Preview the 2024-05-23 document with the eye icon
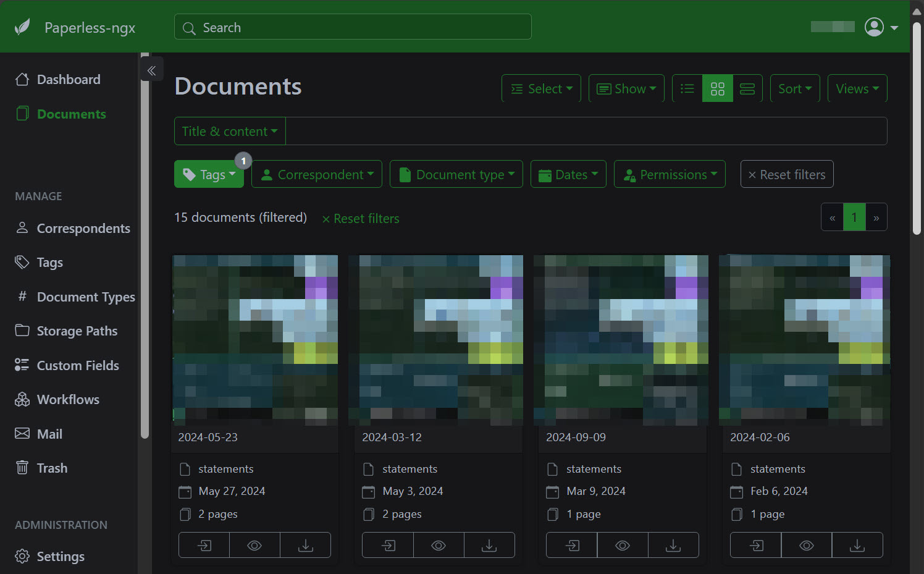 pos(254,545)
